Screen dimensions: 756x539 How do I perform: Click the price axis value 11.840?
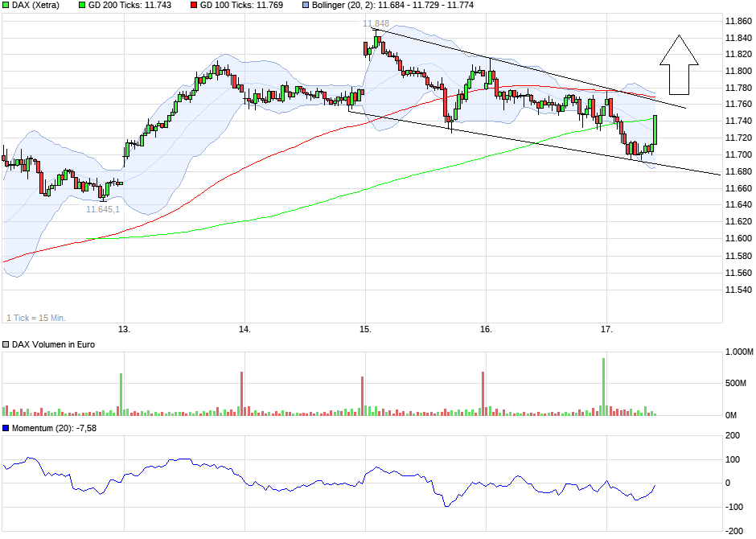point(738,38)
